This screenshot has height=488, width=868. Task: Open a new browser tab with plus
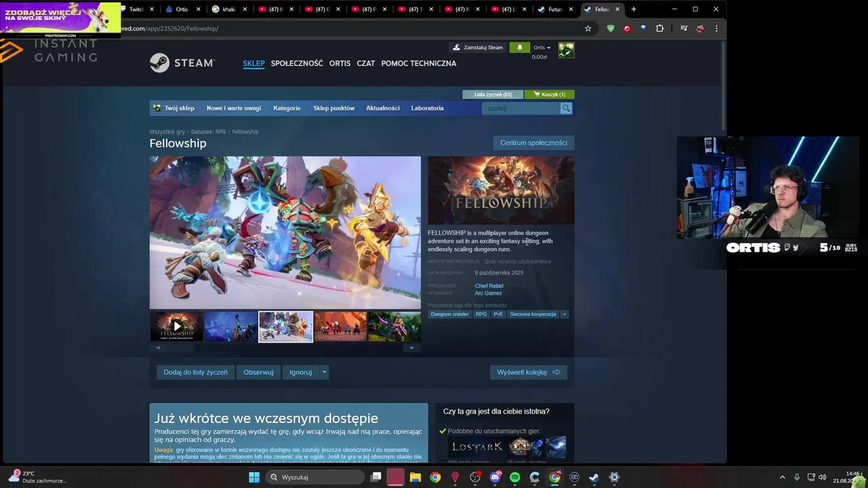point(633,9)
